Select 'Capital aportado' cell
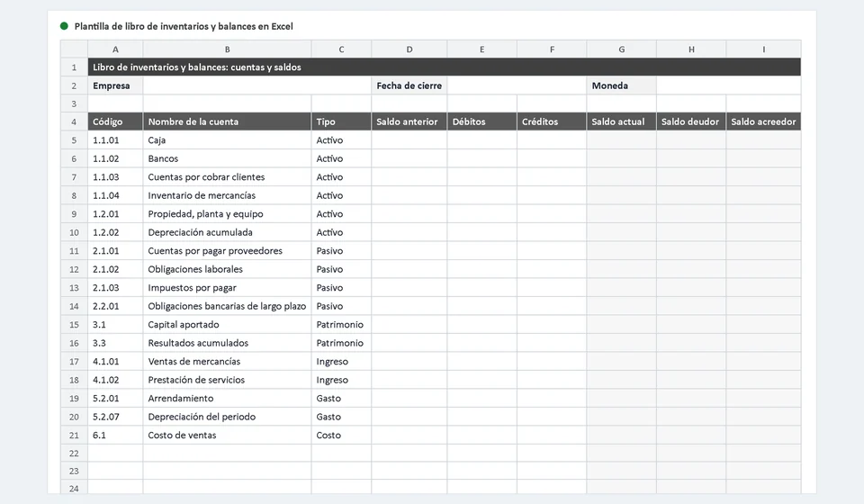 [x=227, y=325]
